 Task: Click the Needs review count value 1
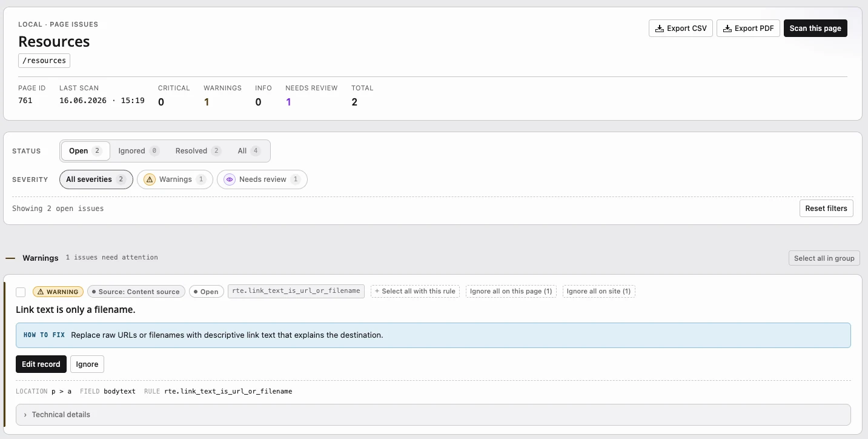tap(288, 102)
